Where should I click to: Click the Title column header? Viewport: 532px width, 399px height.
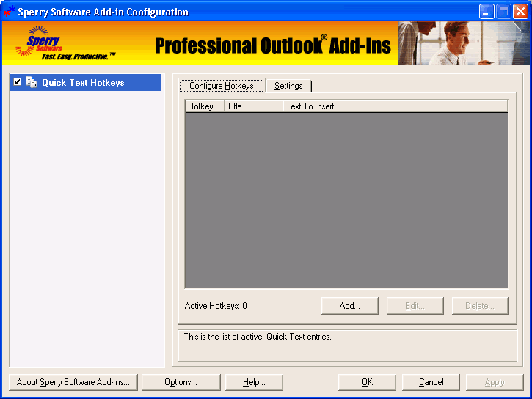pos(253,106)
